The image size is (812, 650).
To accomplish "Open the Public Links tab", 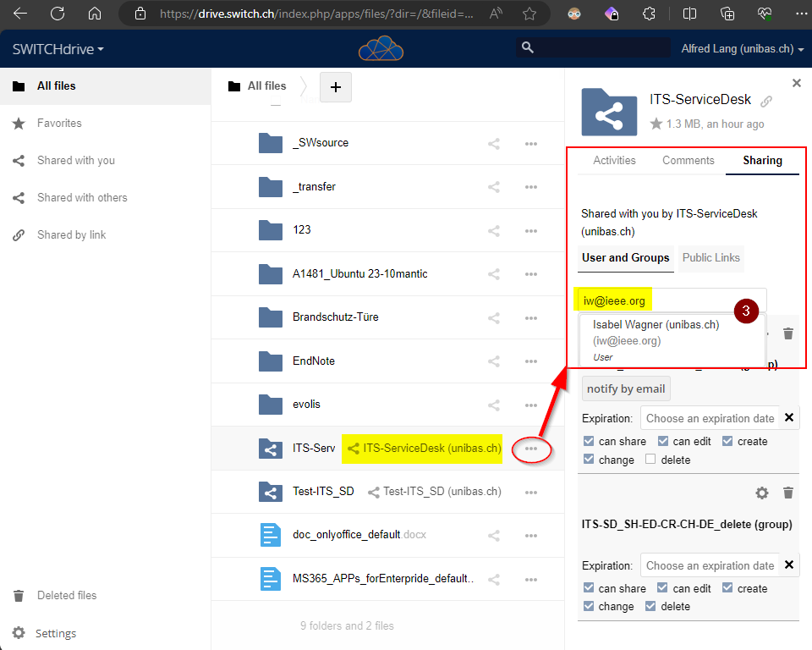I will tap(711, 257).
